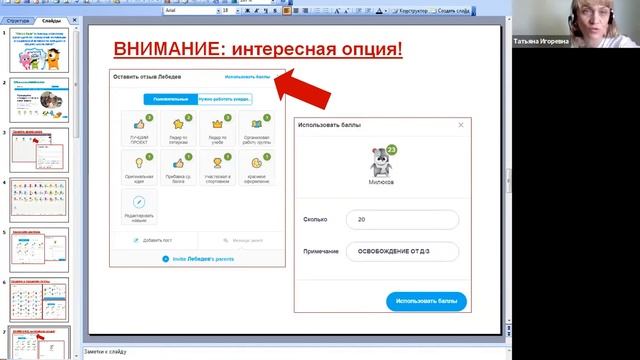Toggle underline formatting in toolbar
This screenshot has height=360, width=640.
click(266, 11)
